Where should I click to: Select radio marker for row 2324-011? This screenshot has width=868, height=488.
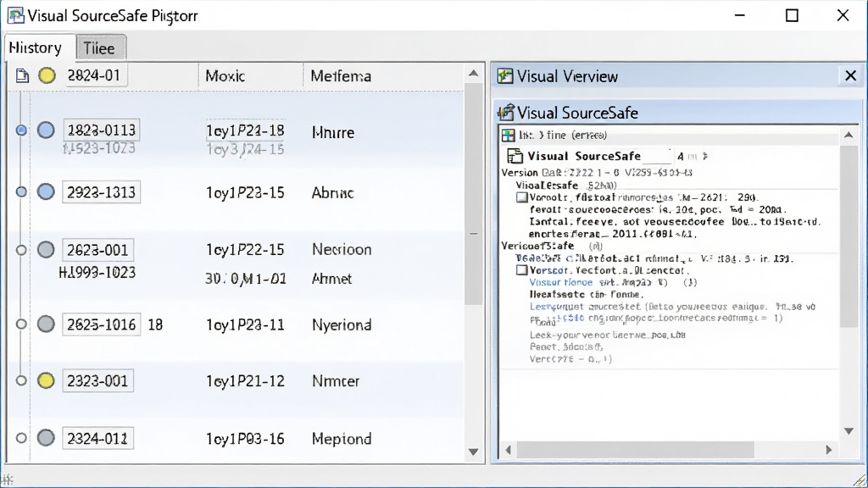point(21,438)
